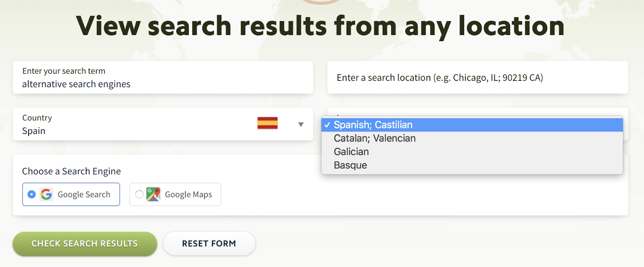Click the search term input field
Image resolution: width=644 pixels, height=267 pixels.
point(161,78)
